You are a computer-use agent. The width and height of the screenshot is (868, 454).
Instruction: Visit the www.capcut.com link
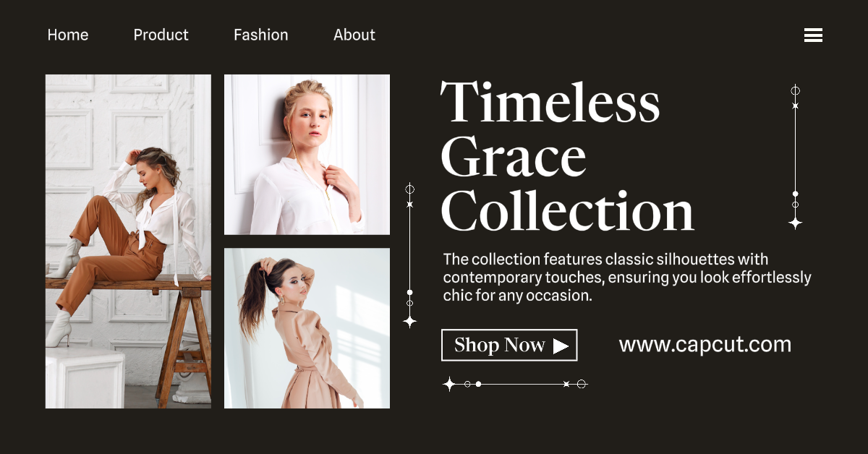click(705, 345)
